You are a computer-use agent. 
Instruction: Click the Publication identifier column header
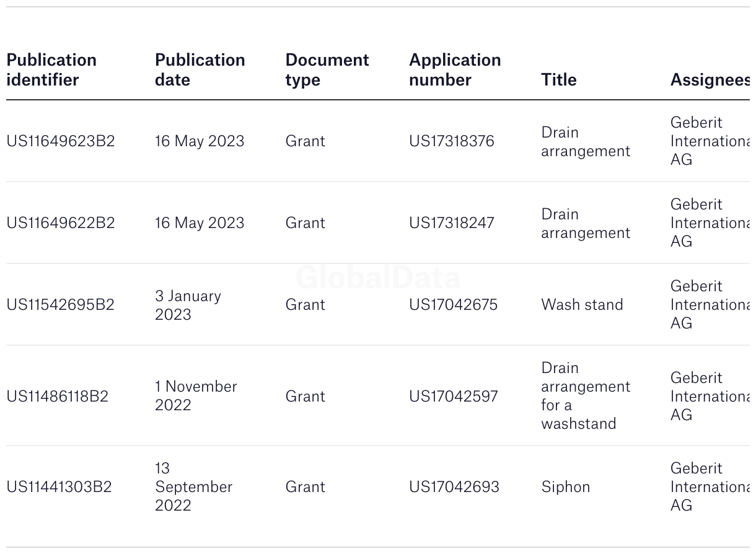point(51,70)
